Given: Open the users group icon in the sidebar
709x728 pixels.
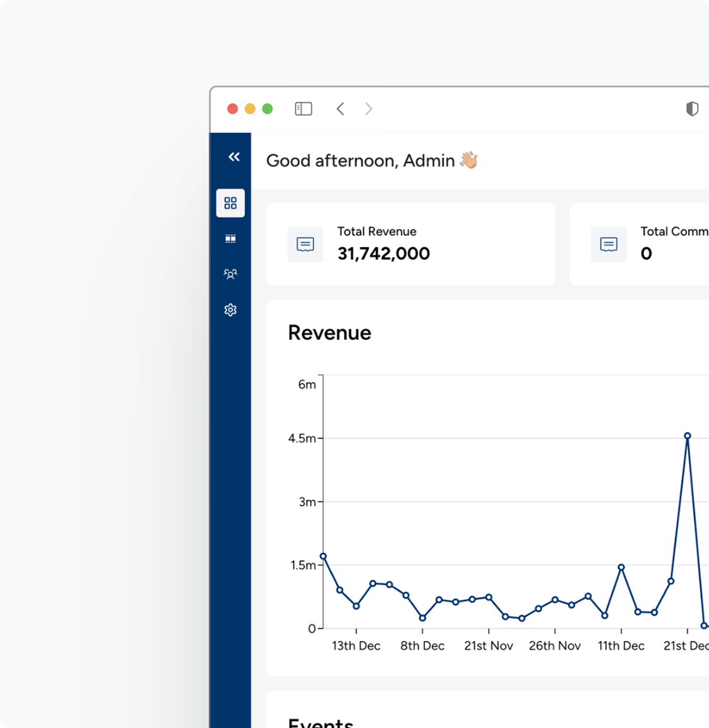Looking at the screenshot, I should pyautogui.click(x=231, y=274).
